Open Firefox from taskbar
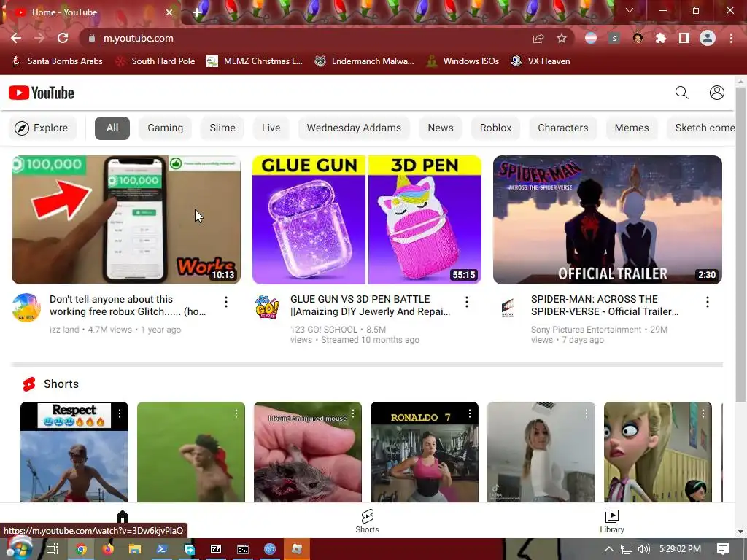This screenshot has width=747, height=560. [x=108, y=549]
